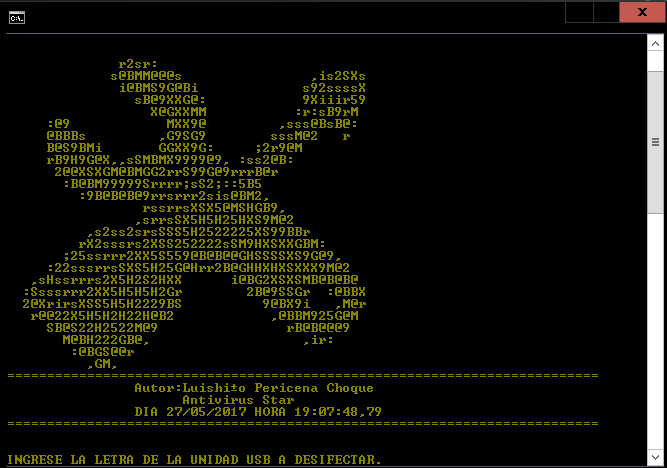Click the scrollbar up arrow
Screen dimensions: 667x468
pyautogui.click(x=655, y=44)
